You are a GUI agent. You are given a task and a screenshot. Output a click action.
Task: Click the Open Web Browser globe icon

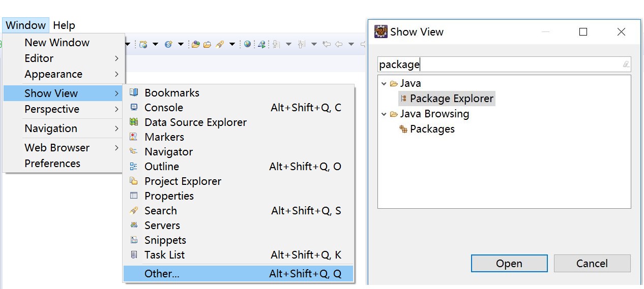(247, 44)
